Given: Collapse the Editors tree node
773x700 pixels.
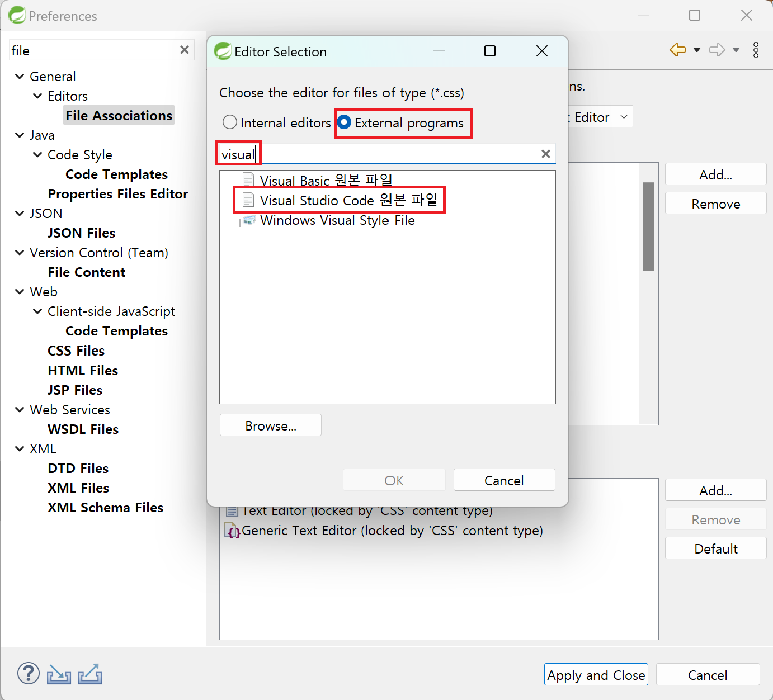Looking at the screenshot, I should pyautogui.click(x=37, y=96).
